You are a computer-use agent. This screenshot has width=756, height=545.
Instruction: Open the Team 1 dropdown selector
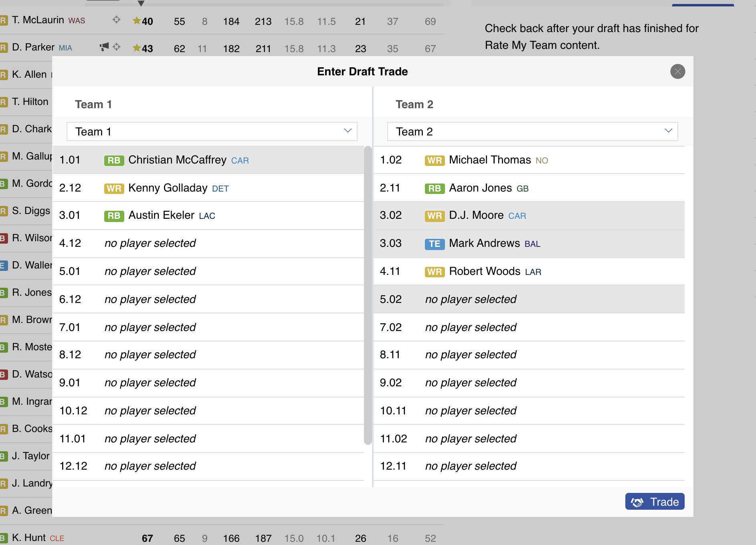click(212, 131)
